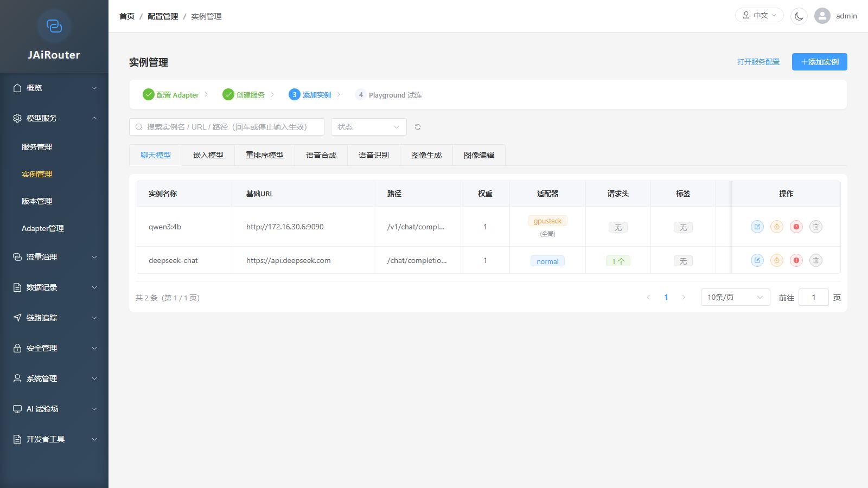Switch to 语音合成 tab
Viewport: 868px width, 488px height.
[x=321, y=155]
